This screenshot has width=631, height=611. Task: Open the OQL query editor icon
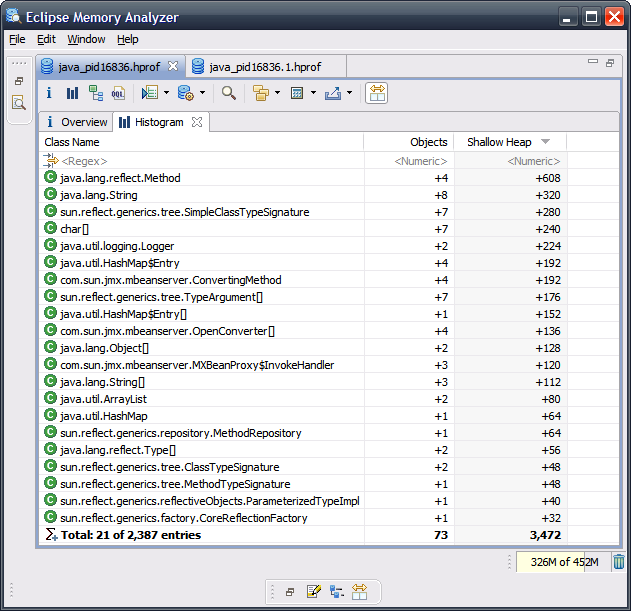click(x=118, y=93)
